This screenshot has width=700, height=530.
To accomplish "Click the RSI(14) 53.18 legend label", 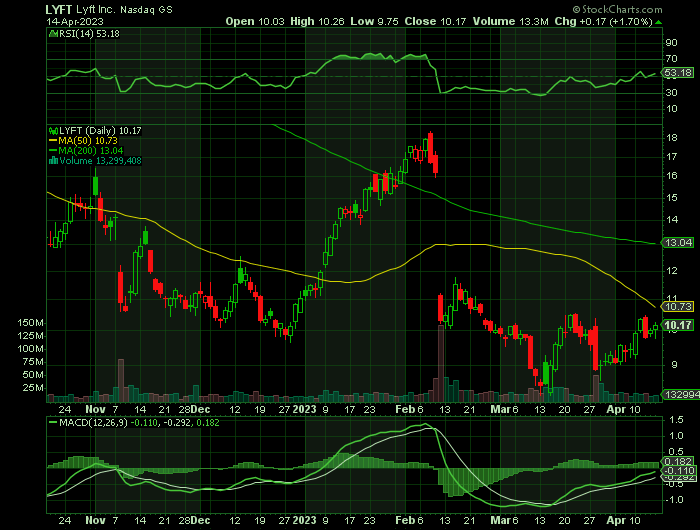I will point(89,33).
